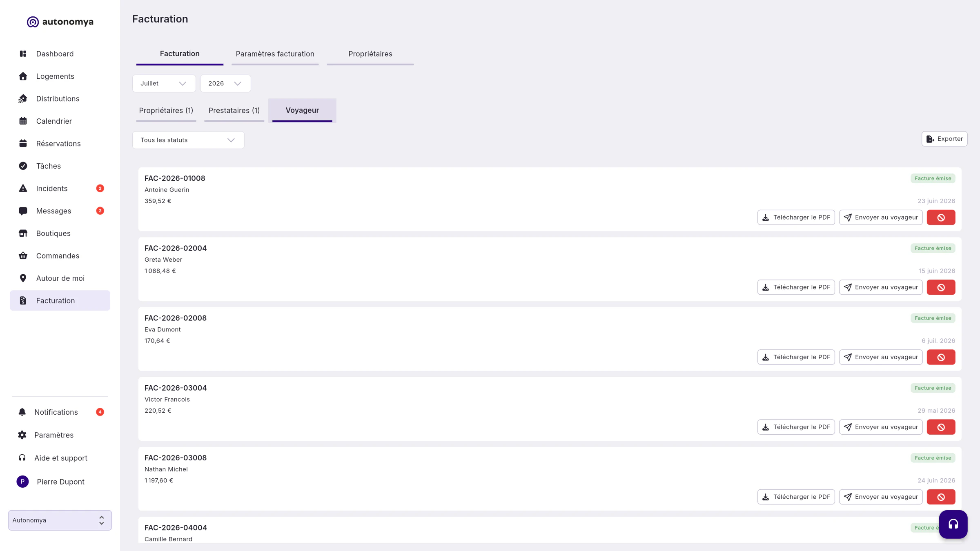The height and width of the screenshot is (551, 980).
Task: Expand the Tous les statuts filter
Action: [x=188, y=140]
